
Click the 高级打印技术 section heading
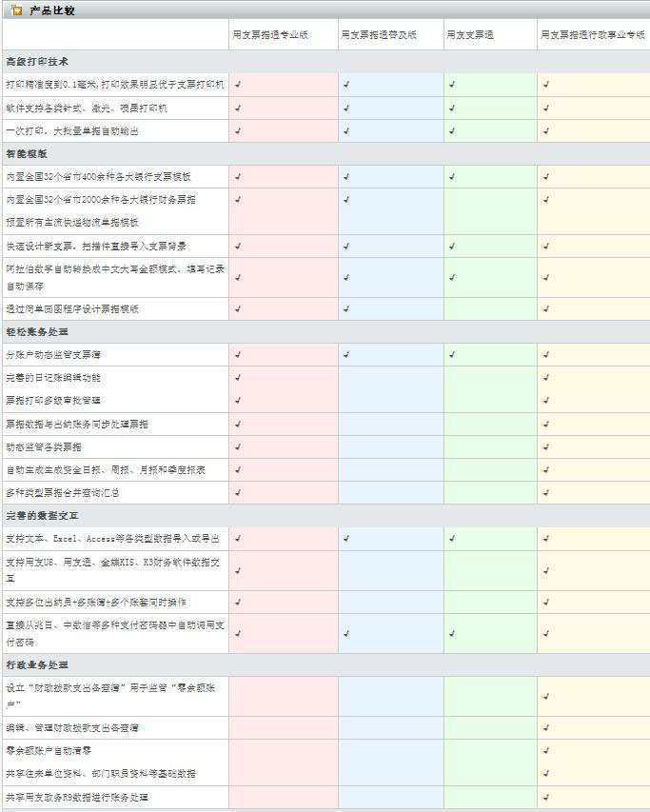(x=37, y=62)
